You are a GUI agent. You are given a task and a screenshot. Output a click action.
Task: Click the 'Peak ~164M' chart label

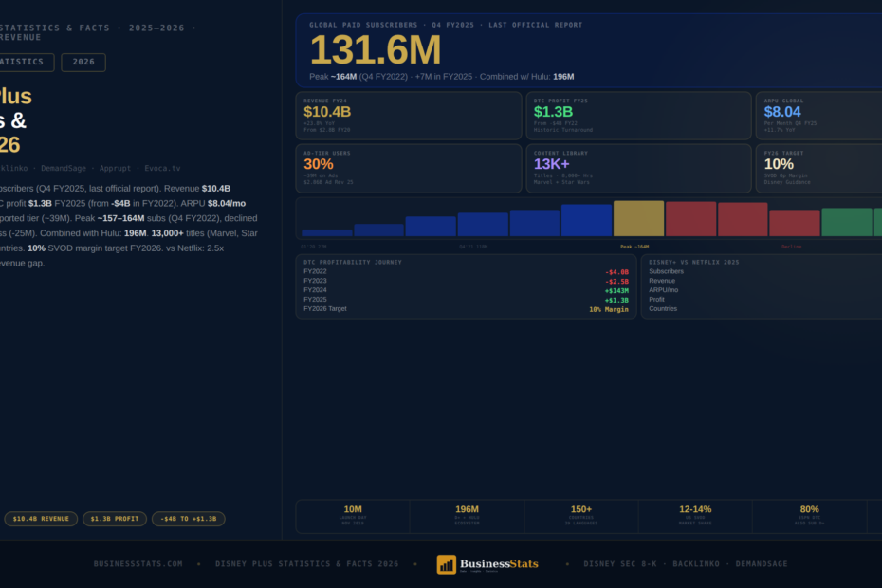[x=634, y=247]
